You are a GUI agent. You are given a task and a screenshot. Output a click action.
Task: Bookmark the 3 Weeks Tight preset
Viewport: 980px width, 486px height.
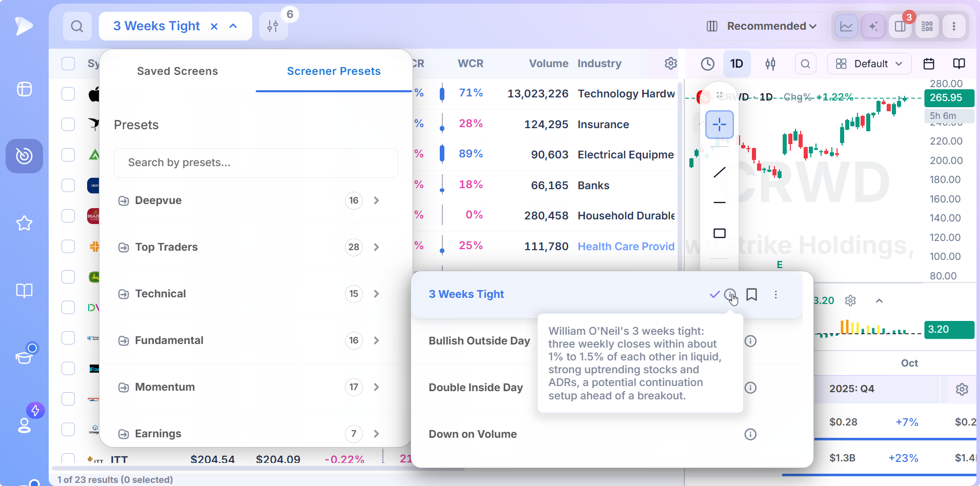tap(752, 294)
